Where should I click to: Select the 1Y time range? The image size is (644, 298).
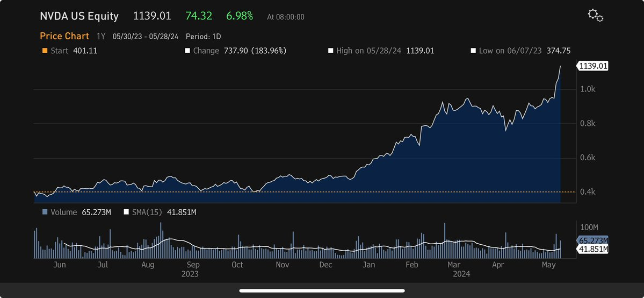(101, 36)
